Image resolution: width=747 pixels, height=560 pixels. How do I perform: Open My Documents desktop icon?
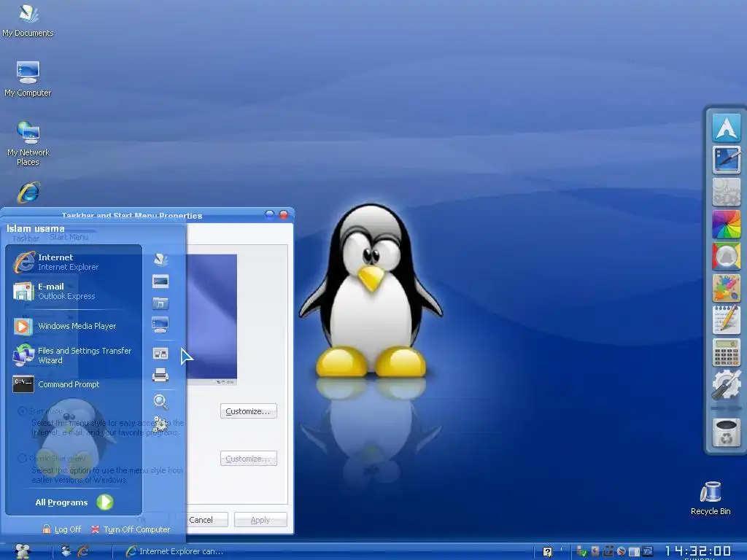click(x=28, y=20)
